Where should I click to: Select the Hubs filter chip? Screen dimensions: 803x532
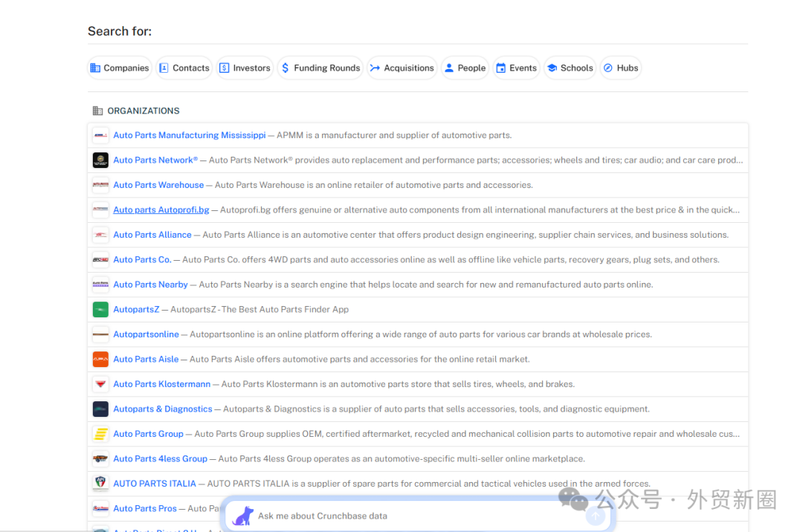click(x=621, y=68)
